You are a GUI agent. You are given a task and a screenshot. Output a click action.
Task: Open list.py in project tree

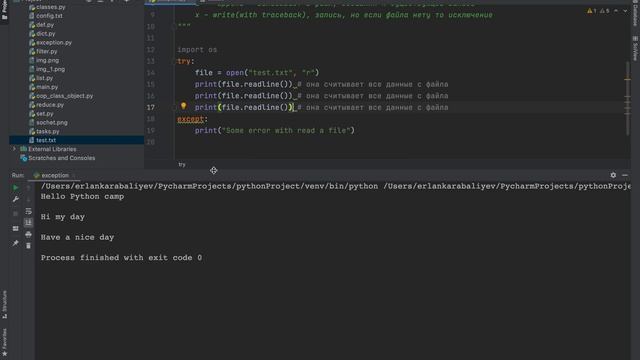tap(44, 78)
